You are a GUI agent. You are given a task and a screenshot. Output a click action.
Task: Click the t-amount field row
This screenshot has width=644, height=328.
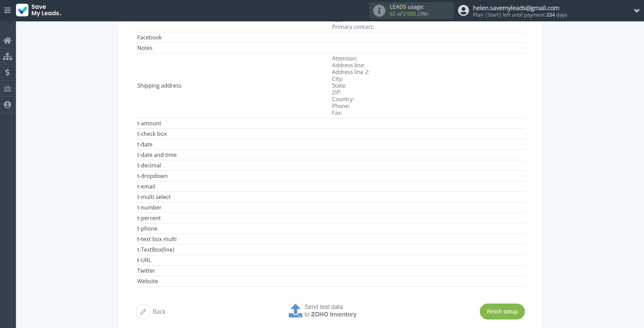pos(330,123)
